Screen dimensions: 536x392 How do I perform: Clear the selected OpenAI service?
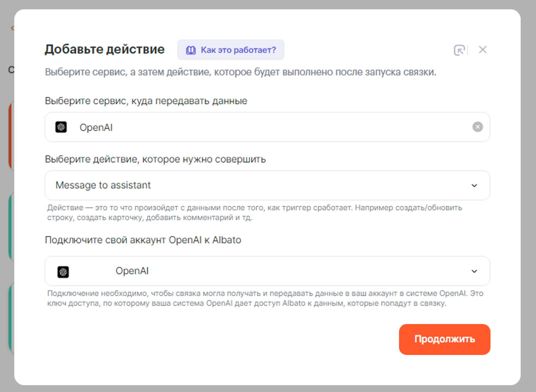477,127
